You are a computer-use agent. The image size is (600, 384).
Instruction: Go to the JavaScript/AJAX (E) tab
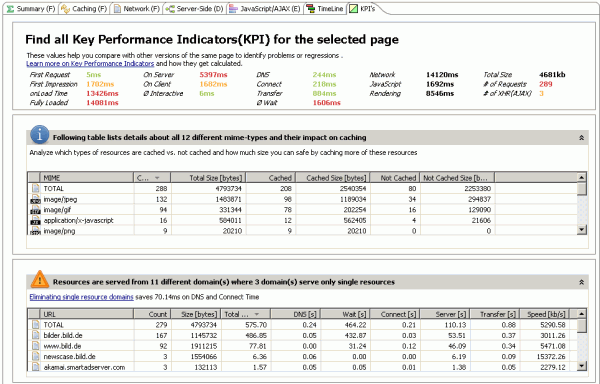click(265, 8)
